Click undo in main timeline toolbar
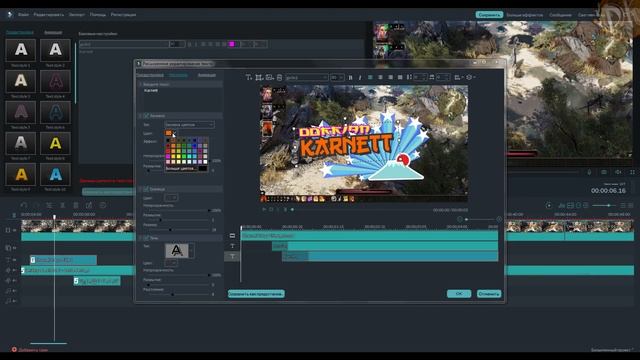The width and height of the screenshot is (640, 360). tap(24, 205)
